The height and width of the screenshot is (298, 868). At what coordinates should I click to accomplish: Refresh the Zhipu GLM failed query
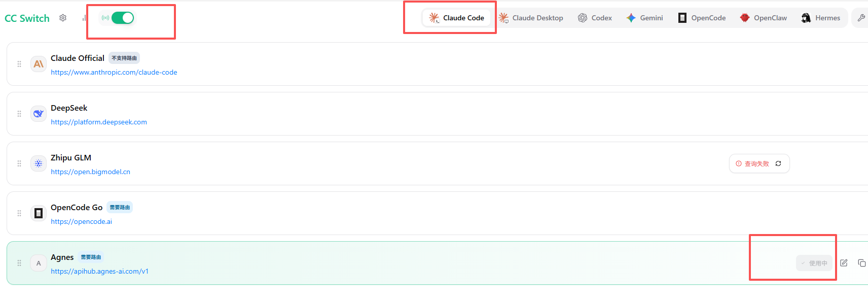[778, 163]
